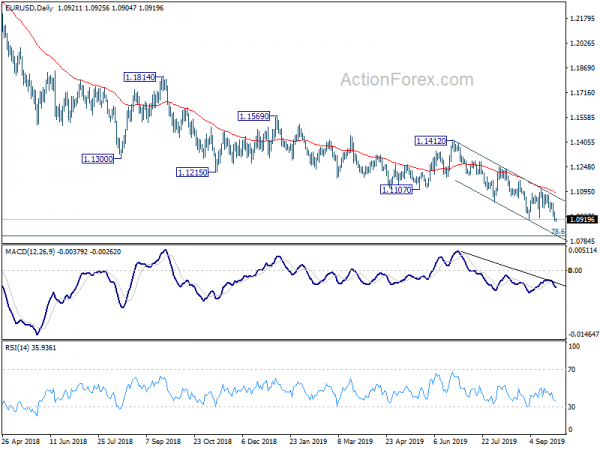
Task: Click the 1.12480 price axis value
Action: (582, 167)
